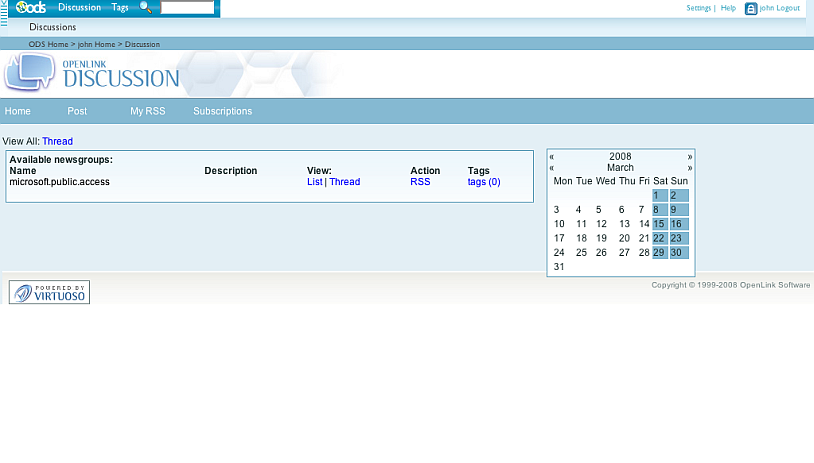Image resolution: width=814 pixels, height=463 pixels.
Task: Click the magnifier search icon
Action: click(x=145, y=8)
